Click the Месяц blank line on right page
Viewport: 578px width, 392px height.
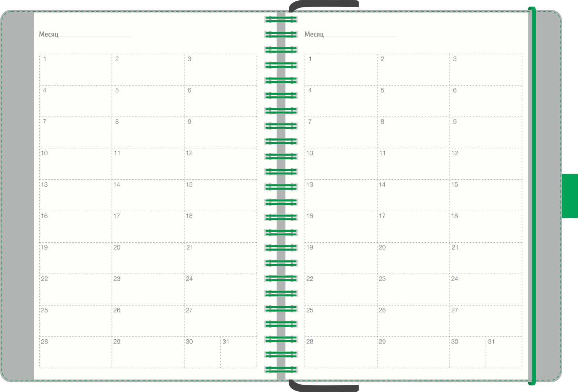[x=360, y=36]
